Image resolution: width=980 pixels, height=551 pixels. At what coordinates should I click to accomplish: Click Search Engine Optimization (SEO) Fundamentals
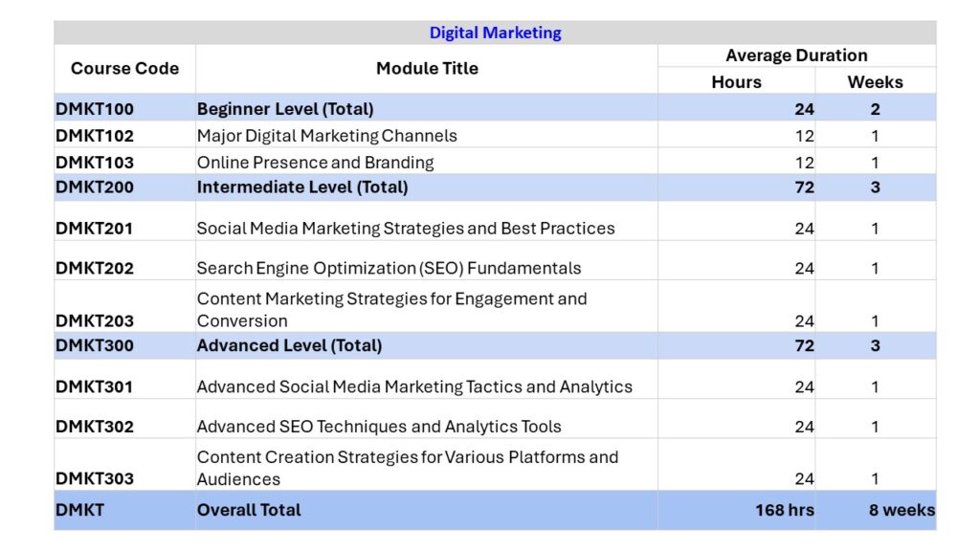coord(389,269)
